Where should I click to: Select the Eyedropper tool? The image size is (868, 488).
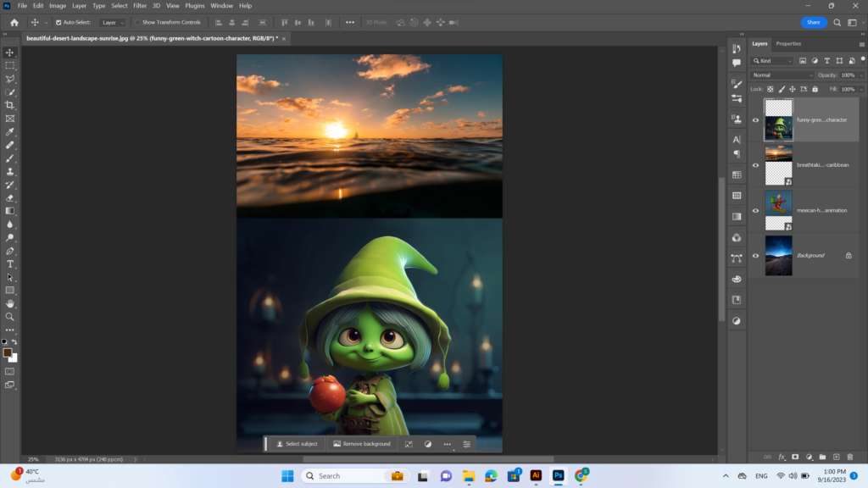pos(10,131)
